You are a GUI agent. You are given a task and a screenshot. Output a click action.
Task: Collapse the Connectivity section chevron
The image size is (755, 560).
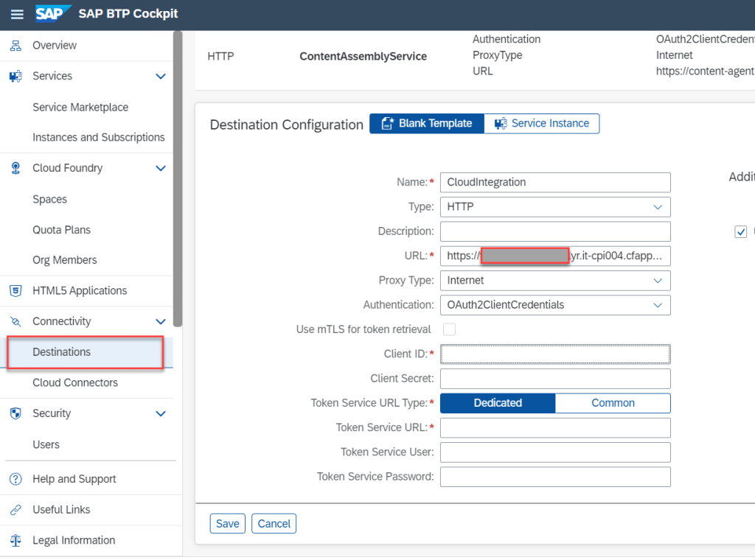point(161,321)
